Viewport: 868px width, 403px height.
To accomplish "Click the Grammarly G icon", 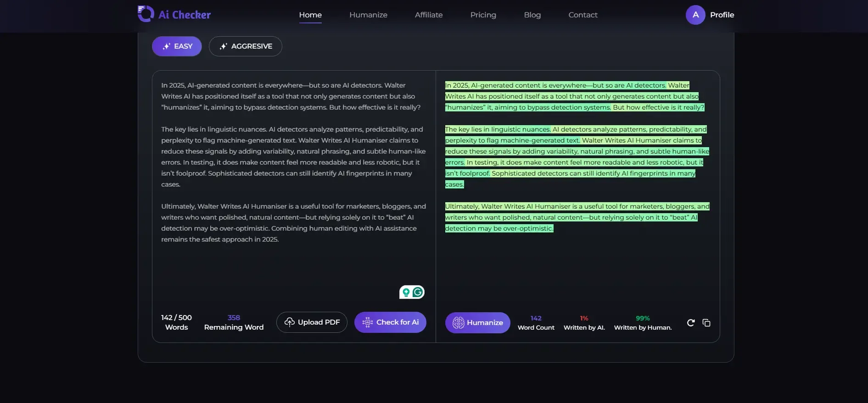I will click(418, 292).
